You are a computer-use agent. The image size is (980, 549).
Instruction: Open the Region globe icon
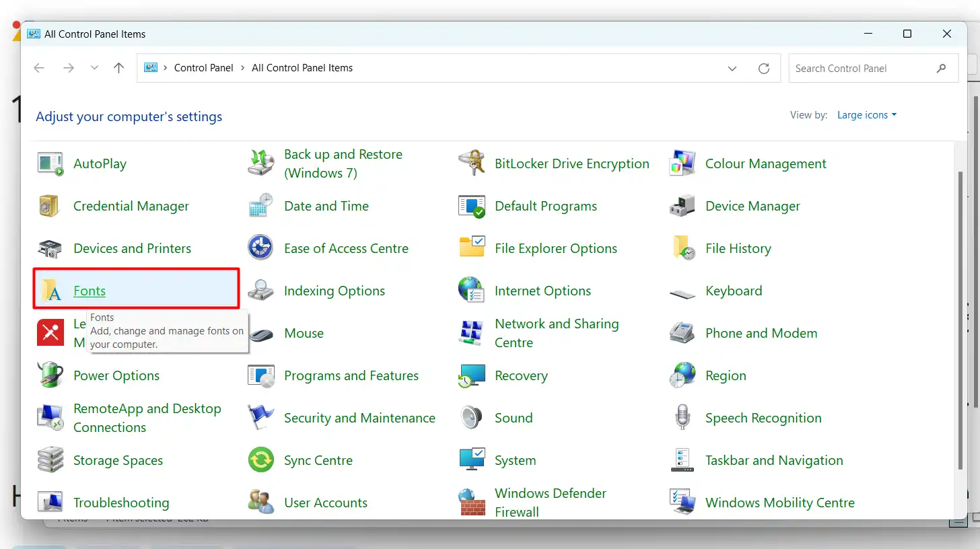pos(682,375)
